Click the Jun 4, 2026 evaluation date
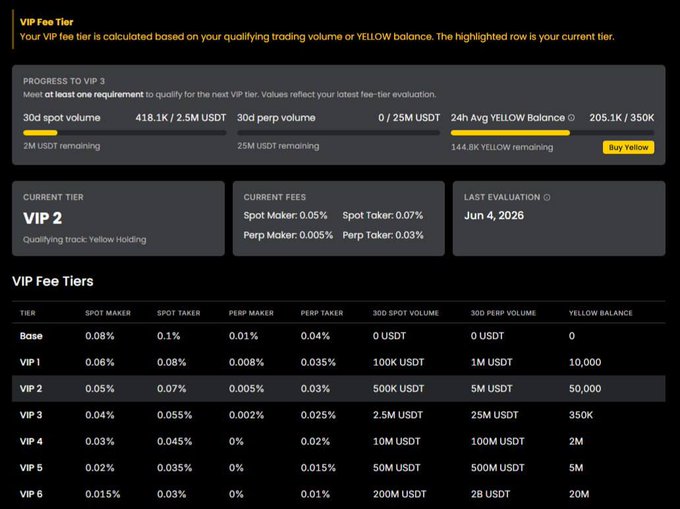 (494, 215)
